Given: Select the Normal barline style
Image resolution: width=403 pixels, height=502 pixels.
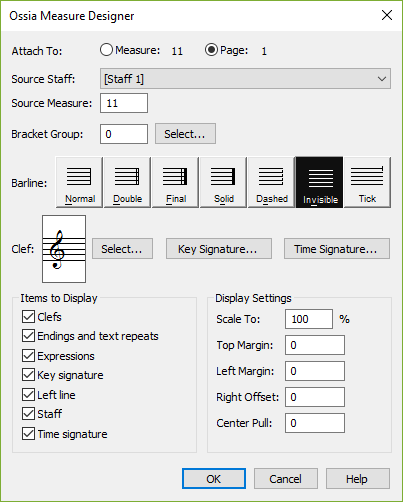Looking at the screenshot, I should coord(79,182).
